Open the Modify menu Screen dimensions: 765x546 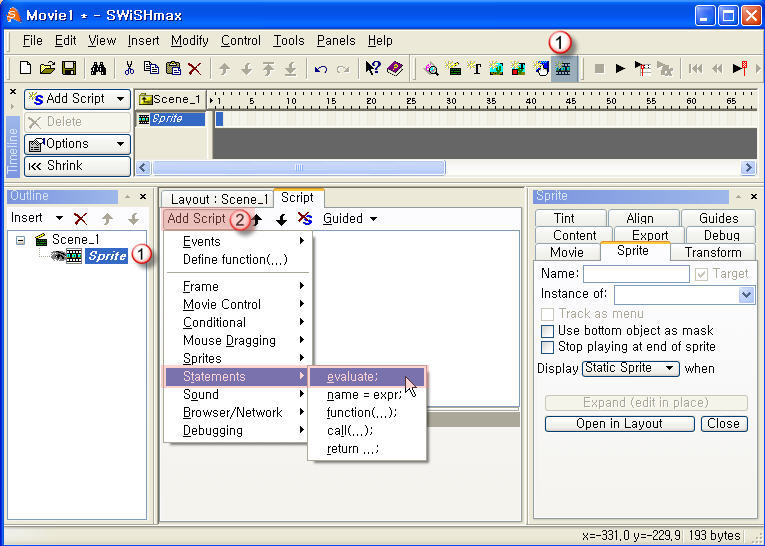coord(189,40)
